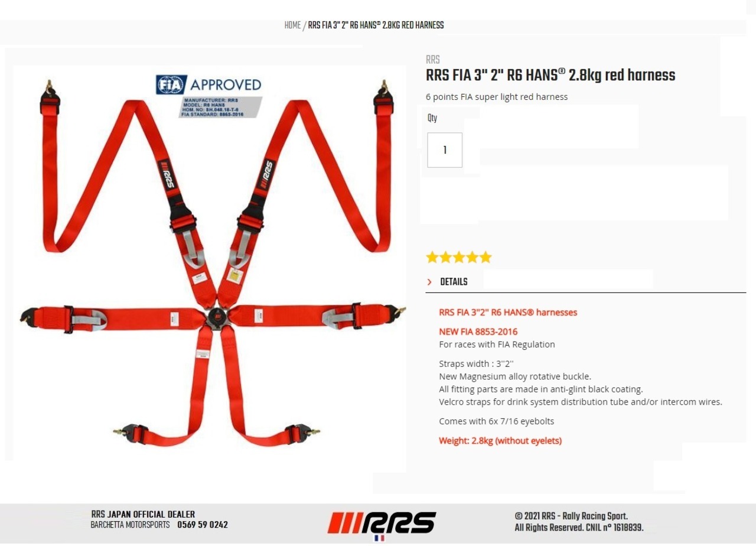Click the NEW FIA 8853-2016 text
The image size is (756, 546).
click(x=478, y=331)
